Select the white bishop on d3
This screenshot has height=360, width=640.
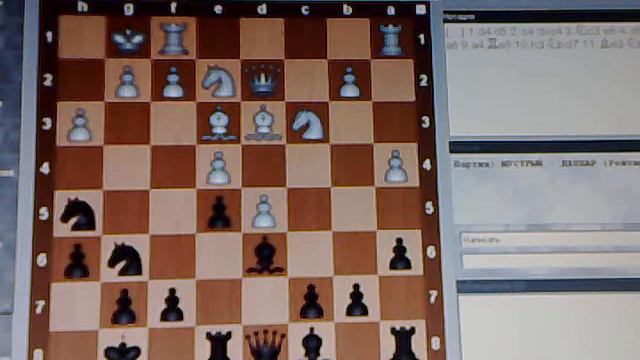(x=264, y=124)
